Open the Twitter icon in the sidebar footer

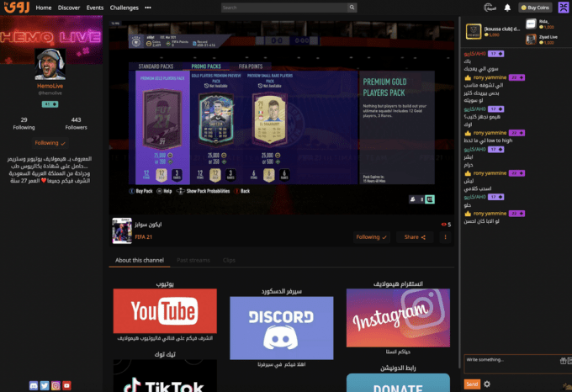[45, 385]
